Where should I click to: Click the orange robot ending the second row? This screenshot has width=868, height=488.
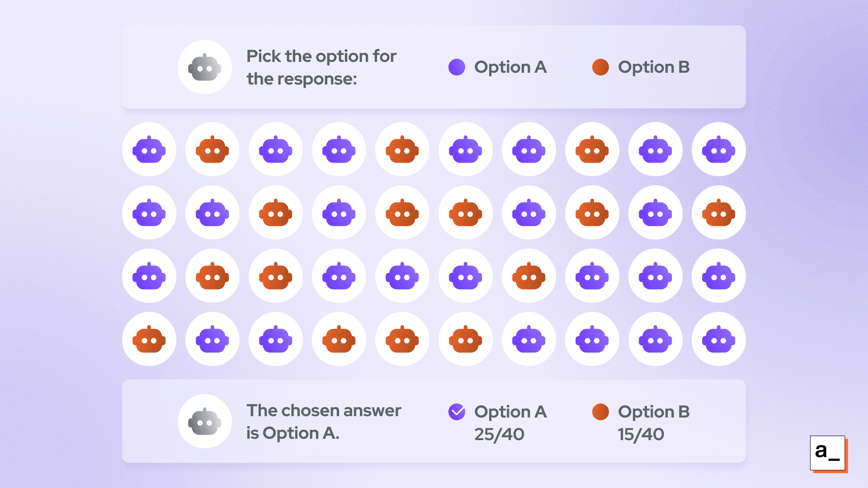pyautogui.click(x=718, y=213)
